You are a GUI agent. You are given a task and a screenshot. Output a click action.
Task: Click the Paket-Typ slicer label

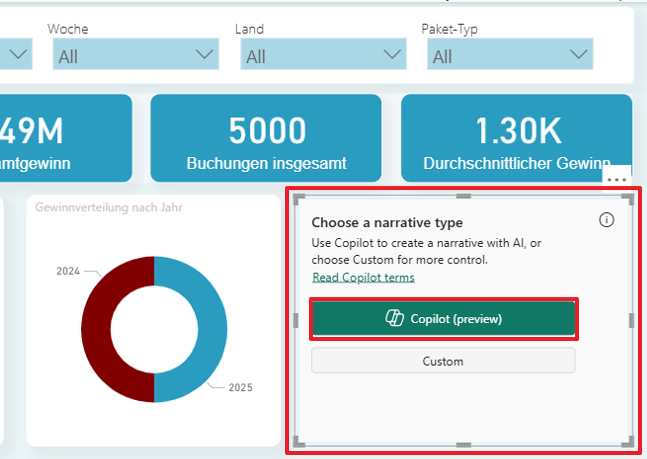(x=449, y=29)
